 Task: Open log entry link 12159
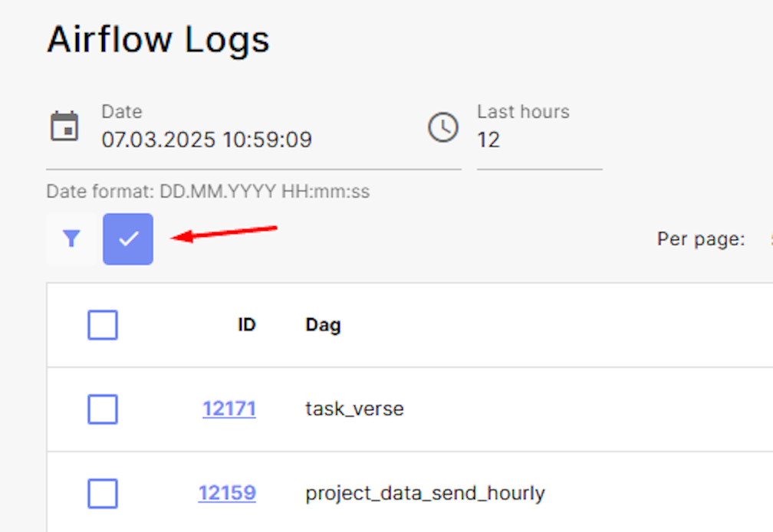227,493
